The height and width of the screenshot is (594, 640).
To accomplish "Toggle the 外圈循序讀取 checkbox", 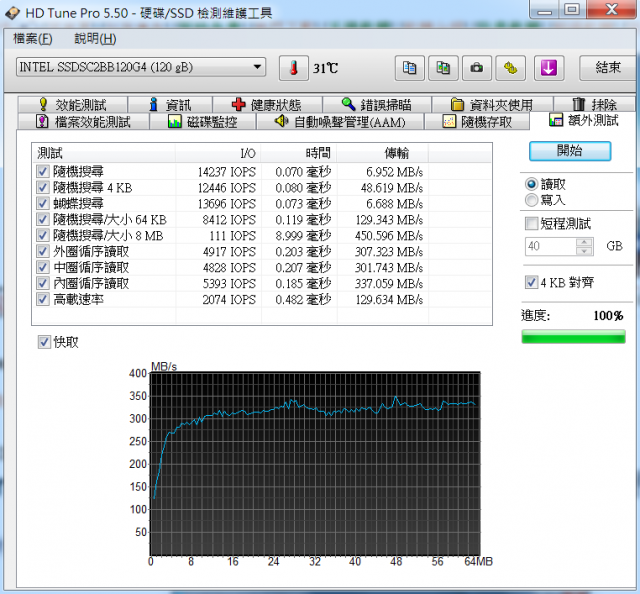I will pos(43,251).
